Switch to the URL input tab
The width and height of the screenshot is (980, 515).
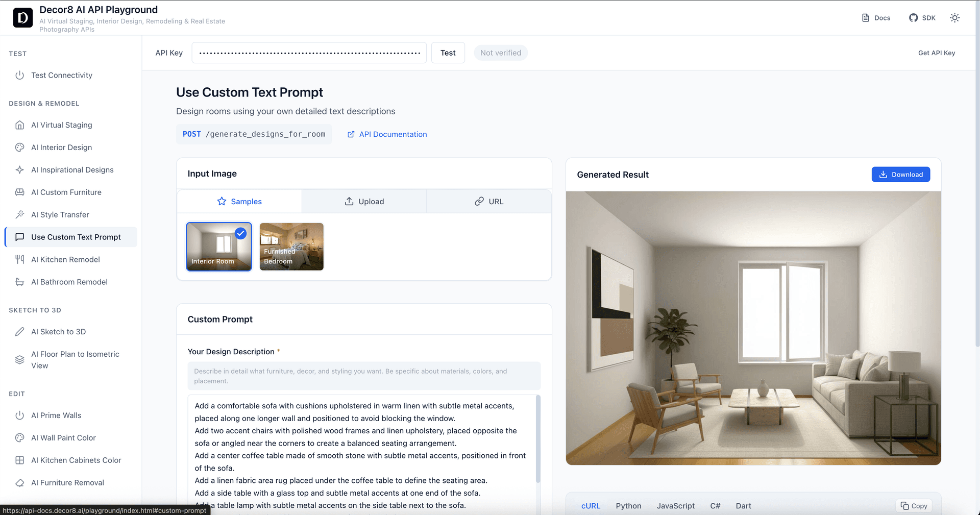(488, 202)
